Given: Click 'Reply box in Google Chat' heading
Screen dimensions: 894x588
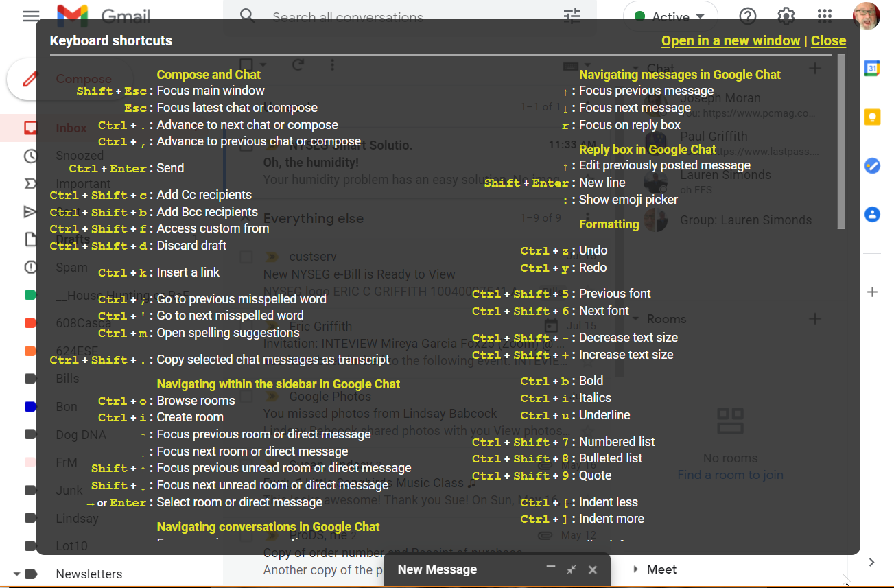Looking at the screenshot, I should point(647,150).
